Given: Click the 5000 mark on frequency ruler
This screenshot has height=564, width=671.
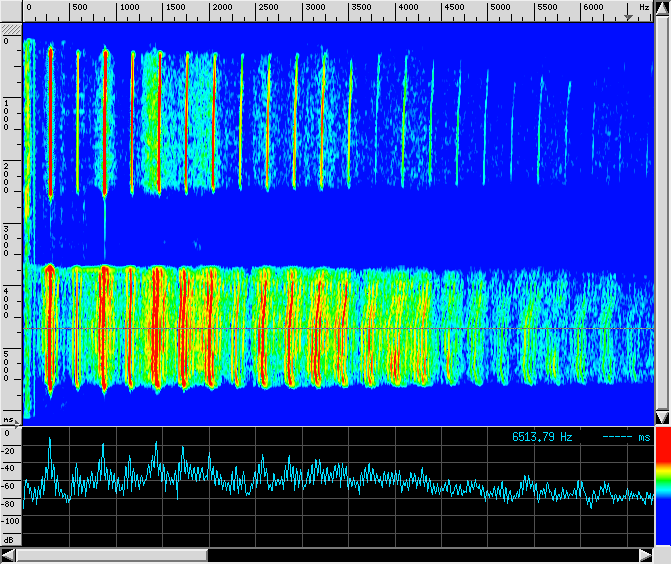Looking at the screenshot, I should click(499, 8).
